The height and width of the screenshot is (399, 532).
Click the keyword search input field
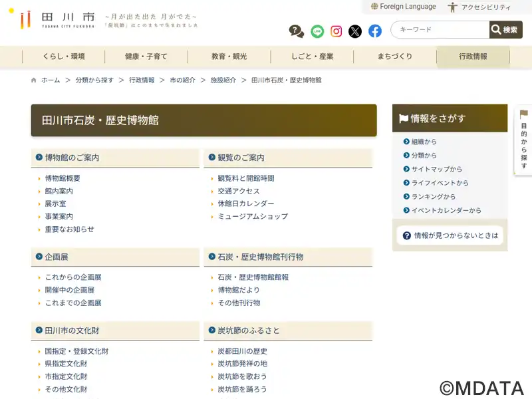click(440, 30)
